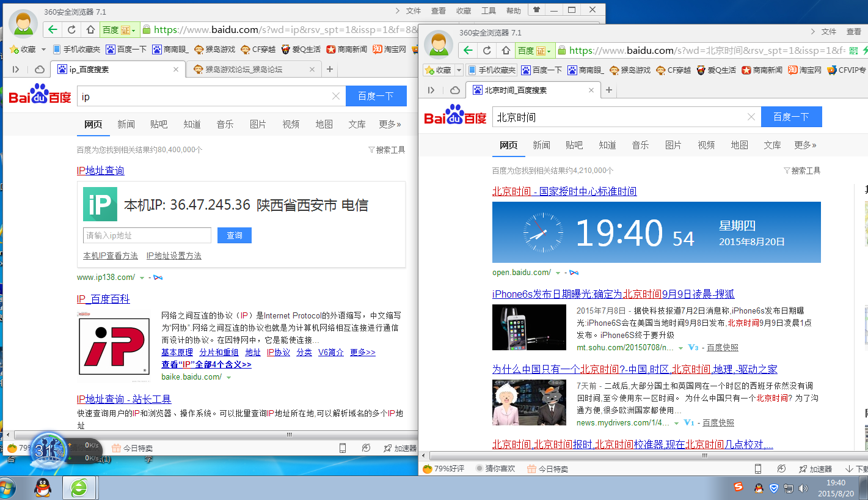Image resolution: width=868 pixels, height=500 pixels.
Task: Open QQ from the Windows taskbar
Action: (42, 488)
